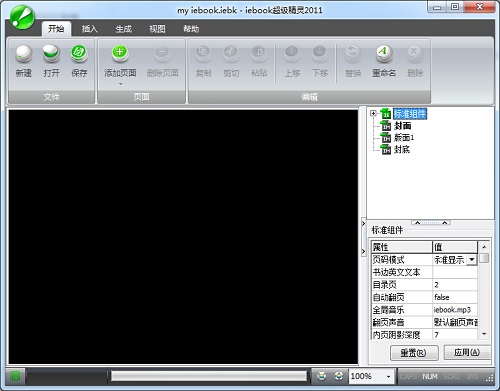Click the 复制 (Copy) icon
The height and width of the screenshot is (391, 500).
pos(203,54)
